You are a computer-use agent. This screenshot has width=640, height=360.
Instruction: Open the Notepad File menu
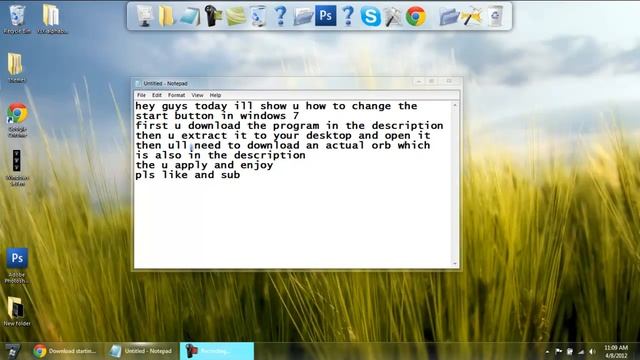[141, 95]
